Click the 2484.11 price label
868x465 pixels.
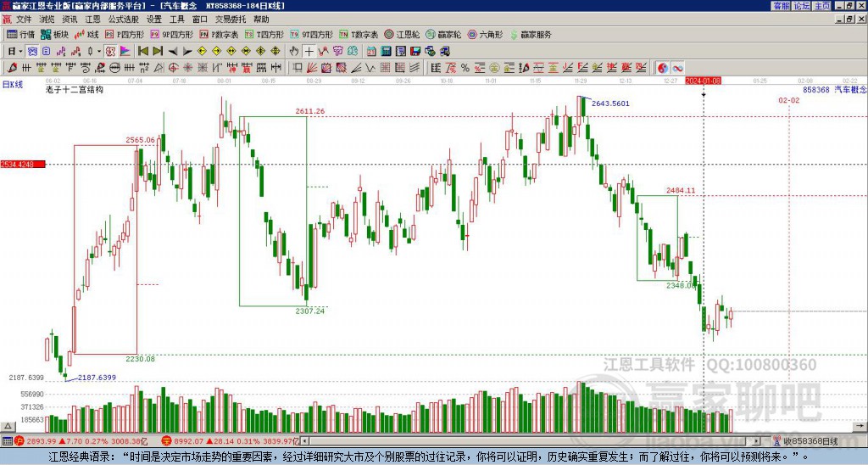pos(681,191)
